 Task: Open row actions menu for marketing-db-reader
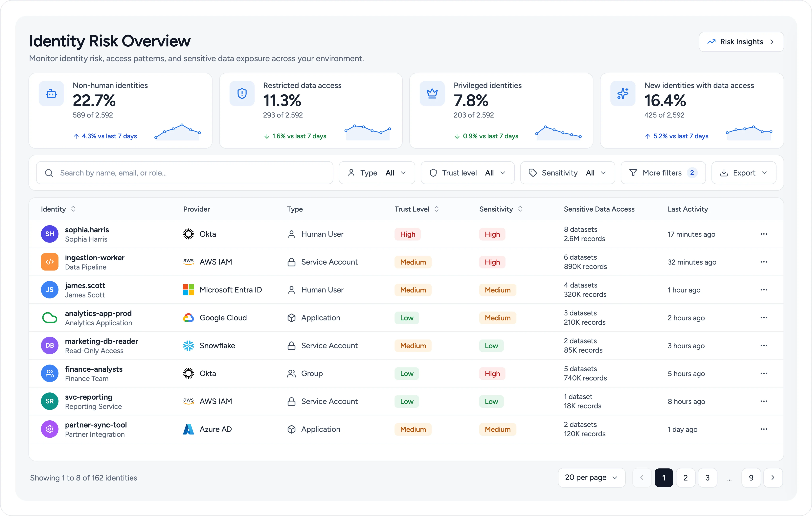764,346
